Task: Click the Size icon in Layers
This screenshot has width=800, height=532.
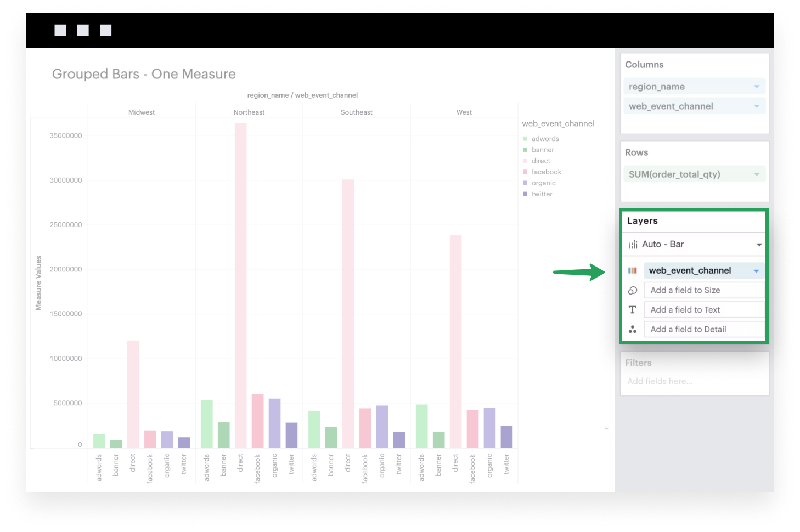Action: 632,290
